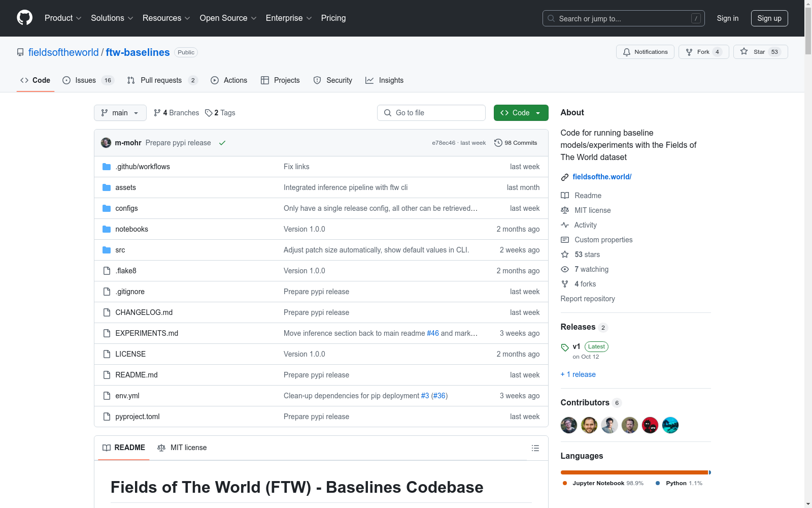Click the tag icon next to 2 Tags

click(x=209, y=113)
